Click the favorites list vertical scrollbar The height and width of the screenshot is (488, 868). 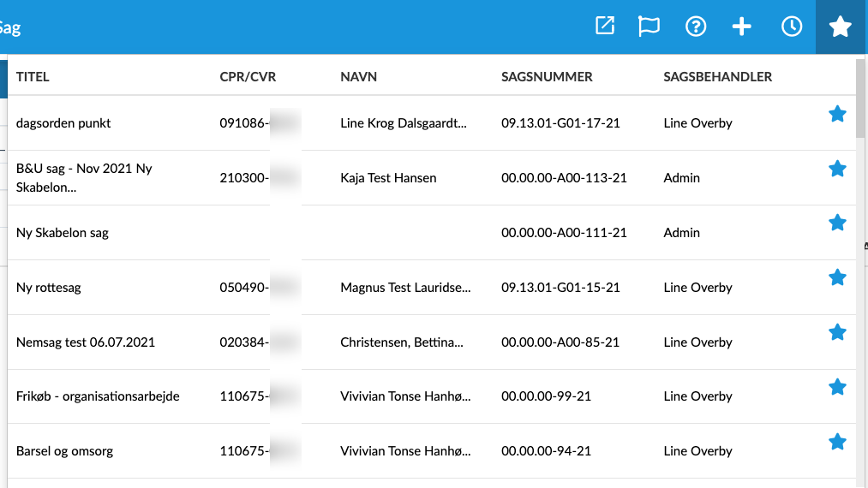click(x=861, y=103)
